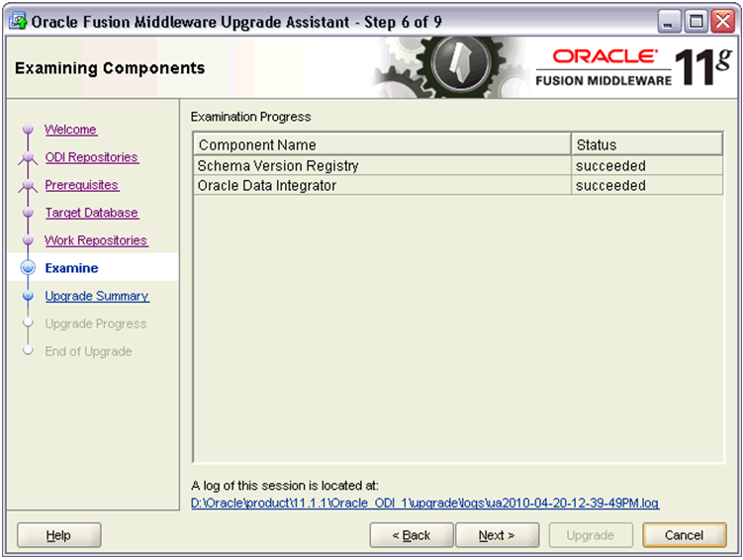This screenshot has height=560, width=743.
Task: Click the Welcome step bullet icon
Action: pos(28,129)
